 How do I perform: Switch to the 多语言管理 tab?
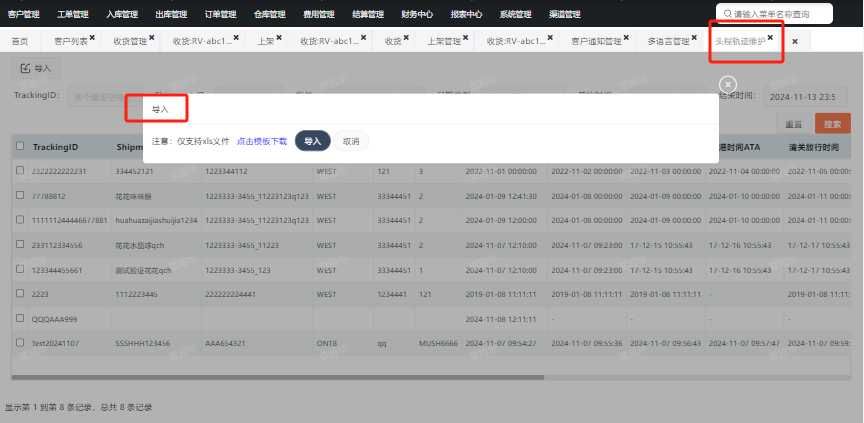668,41
